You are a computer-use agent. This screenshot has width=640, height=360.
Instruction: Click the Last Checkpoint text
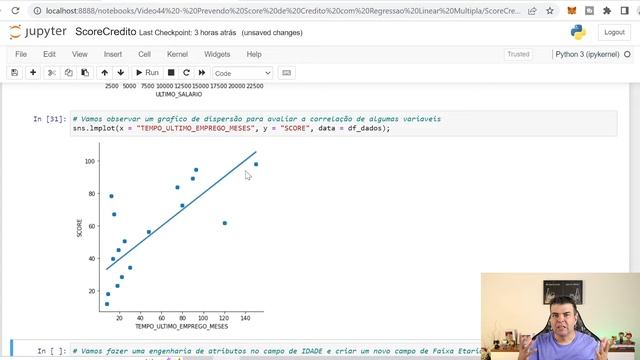187,33
